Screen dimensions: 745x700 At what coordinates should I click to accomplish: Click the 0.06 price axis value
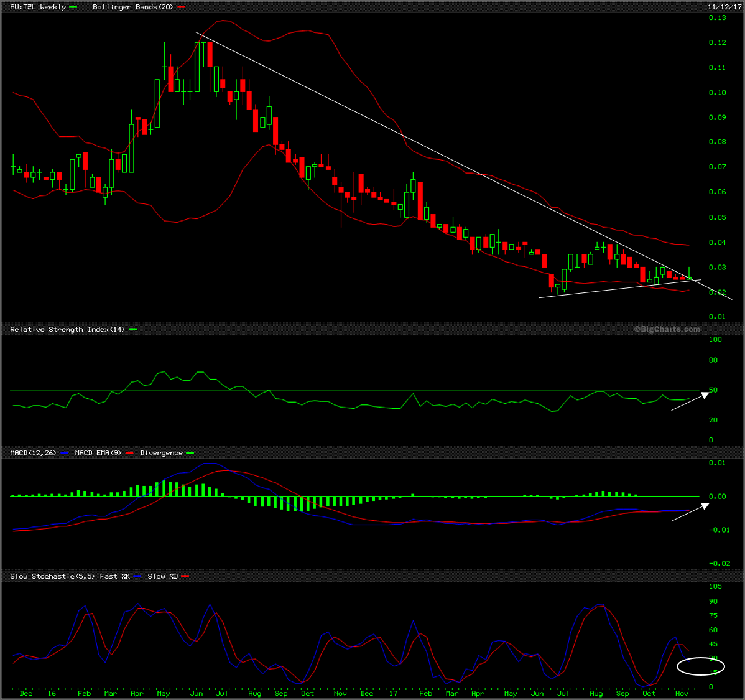coord(718,192)
